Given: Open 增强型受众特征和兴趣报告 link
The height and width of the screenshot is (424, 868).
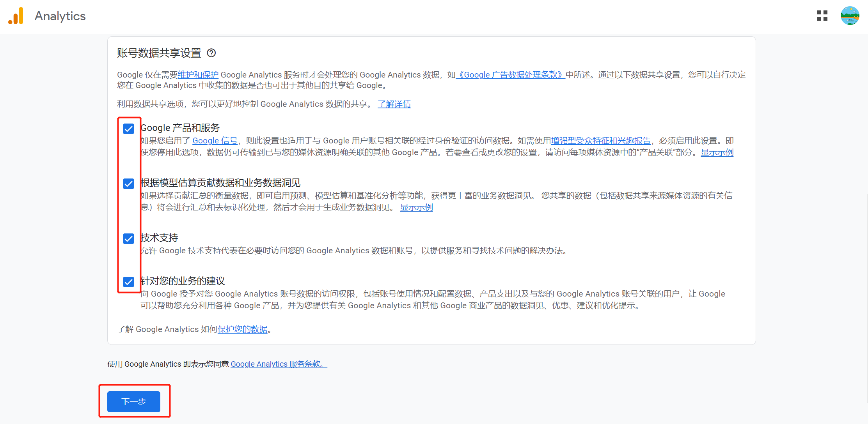Looking at the screenshot, I should (x=601, y=141).
